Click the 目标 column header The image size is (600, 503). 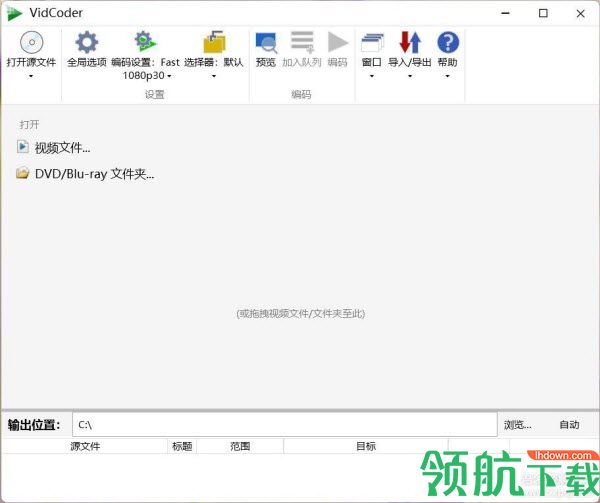click(x=366, y=446)
